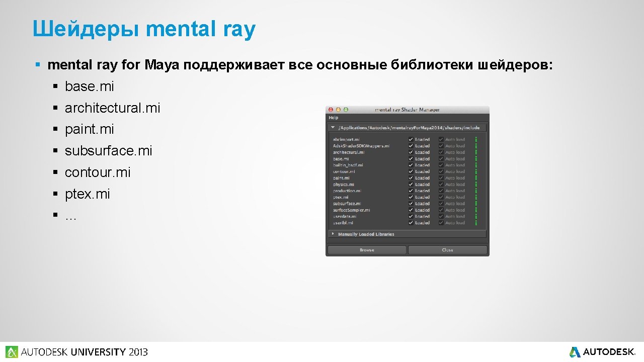
Task: Toggle Auto load for useribl.mi
Action: tap(441, 223)
